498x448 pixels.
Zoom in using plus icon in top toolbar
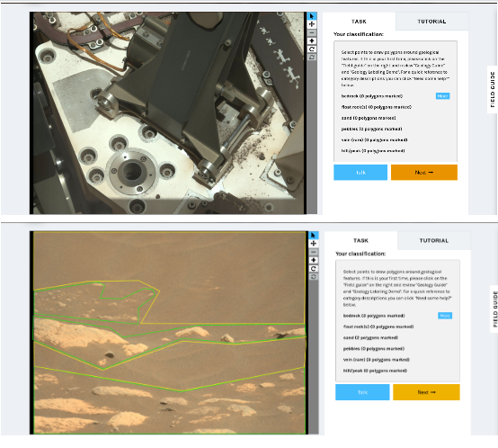coord(312,40)
